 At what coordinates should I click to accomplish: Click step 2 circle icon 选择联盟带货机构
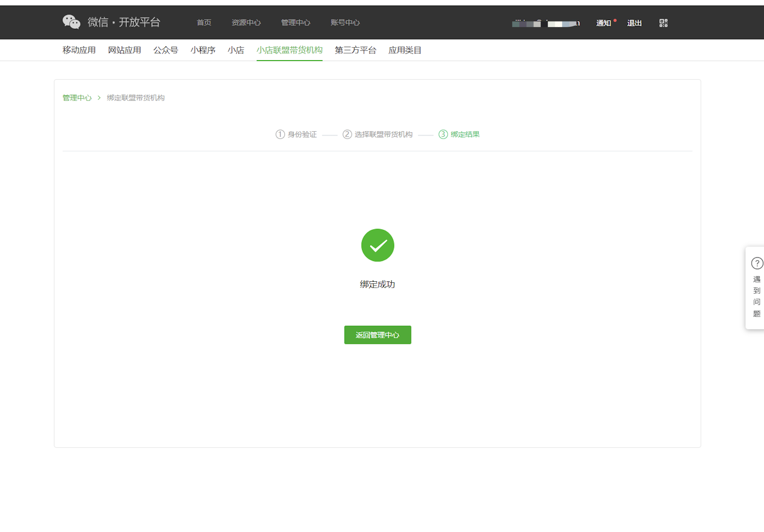[347, 134]
